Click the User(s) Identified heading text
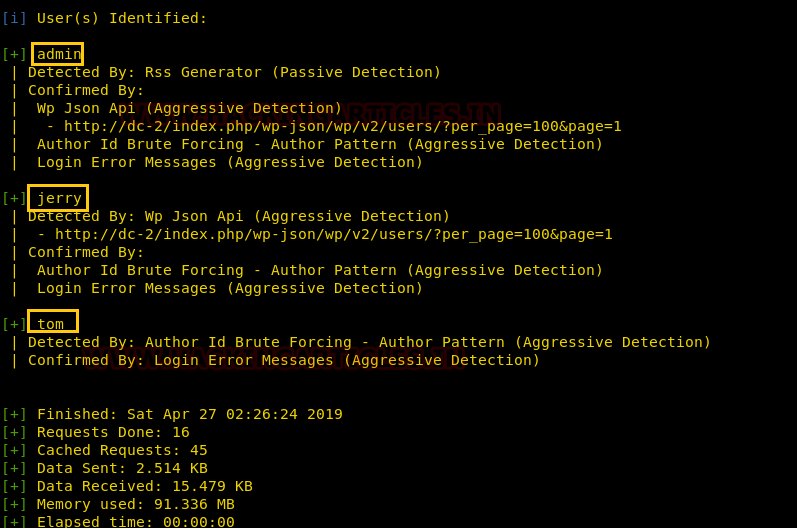Screen dimensions: 797x528 click(122, 18)
